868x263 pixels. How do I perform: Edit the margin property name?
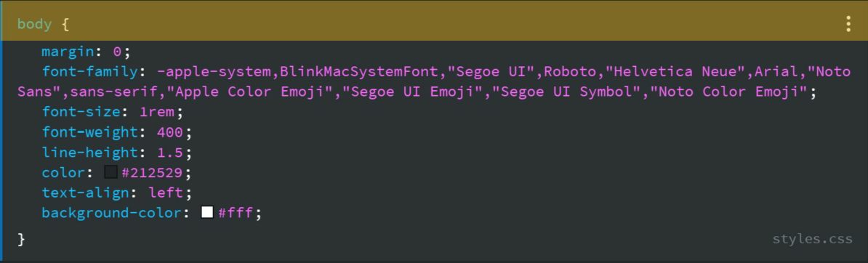coord(68,52)
